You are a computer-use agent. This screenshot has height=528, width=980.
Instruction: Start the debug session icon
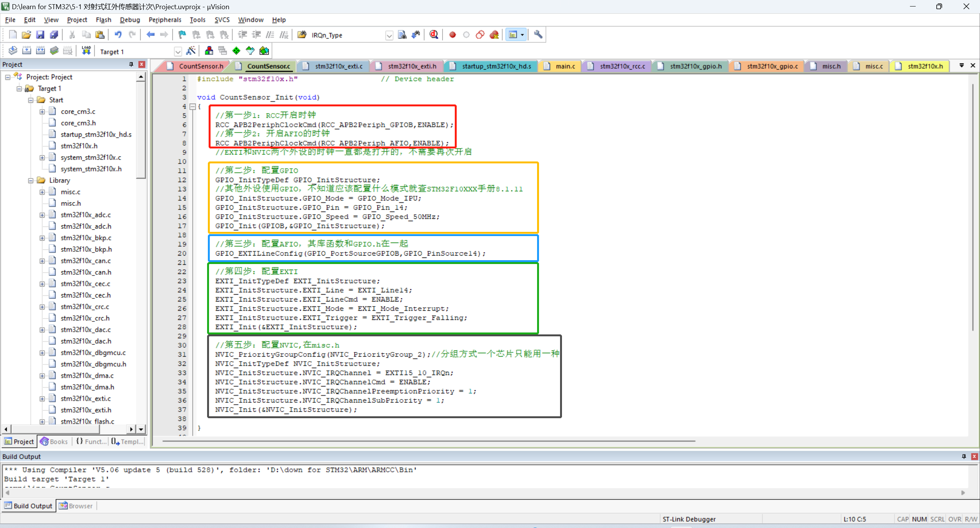(434, 35)
